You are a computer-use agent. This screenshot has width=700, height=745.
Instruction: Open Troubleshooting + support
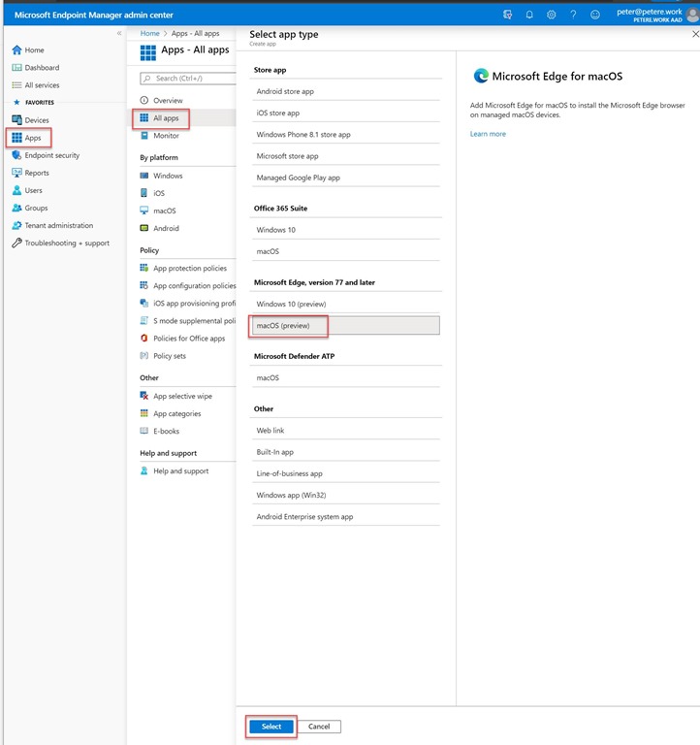coord(66,243)
